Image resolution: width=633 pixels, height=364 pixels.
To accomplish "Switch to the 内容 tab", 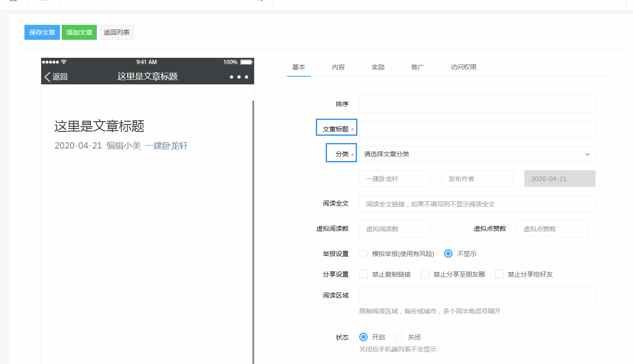I will [338, 67].
